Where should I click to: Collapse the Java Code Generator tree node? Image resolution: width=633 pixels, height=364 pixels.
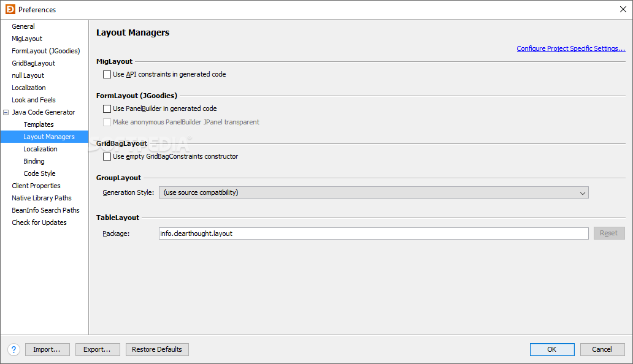click(6, 112)
